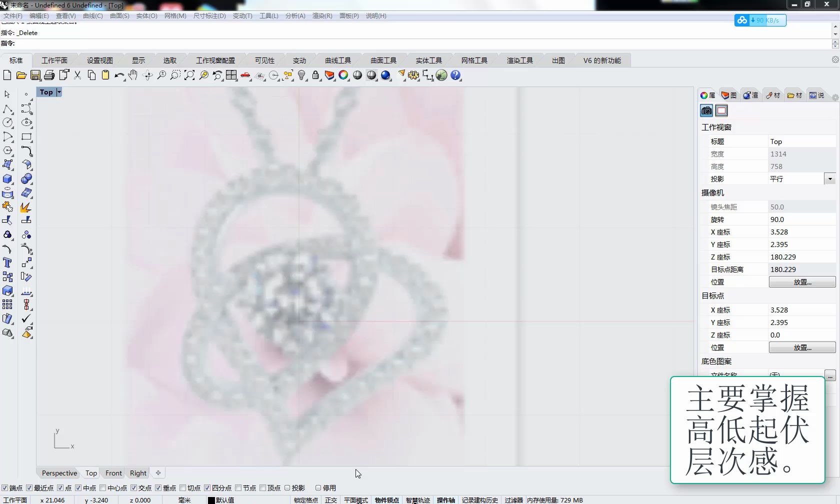Click the four-viewport layout icon
Screen dimensions: 840x504
[x=231, y=75]
